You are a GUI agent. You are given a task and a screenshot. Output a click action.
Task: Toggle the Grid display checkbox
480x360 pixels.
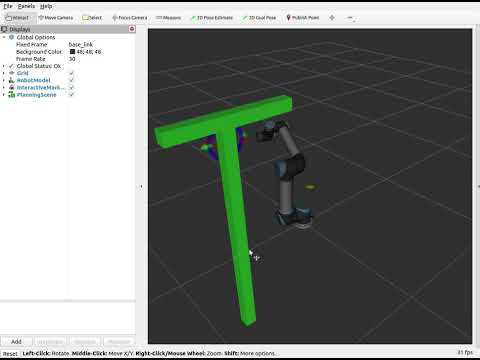(x=71, y=73)
